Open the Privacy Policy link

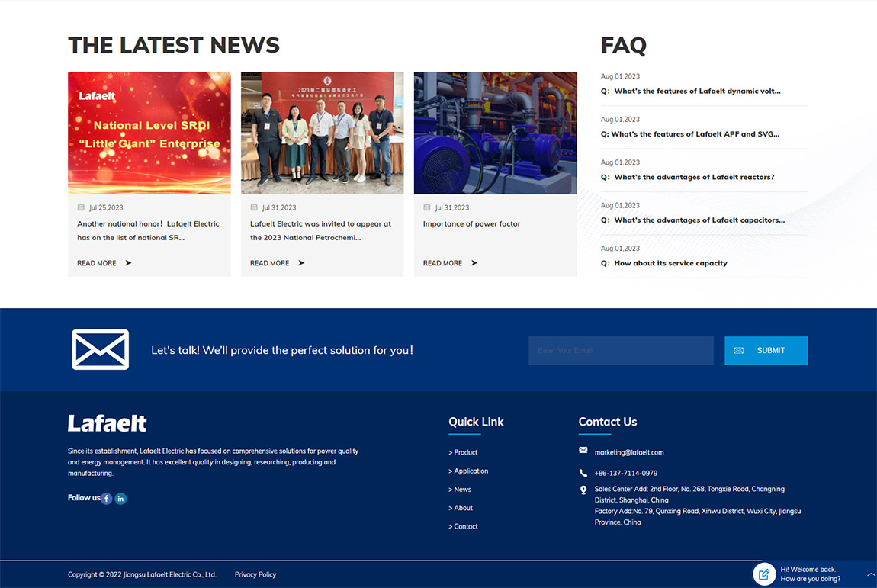(x=255, y=575)
